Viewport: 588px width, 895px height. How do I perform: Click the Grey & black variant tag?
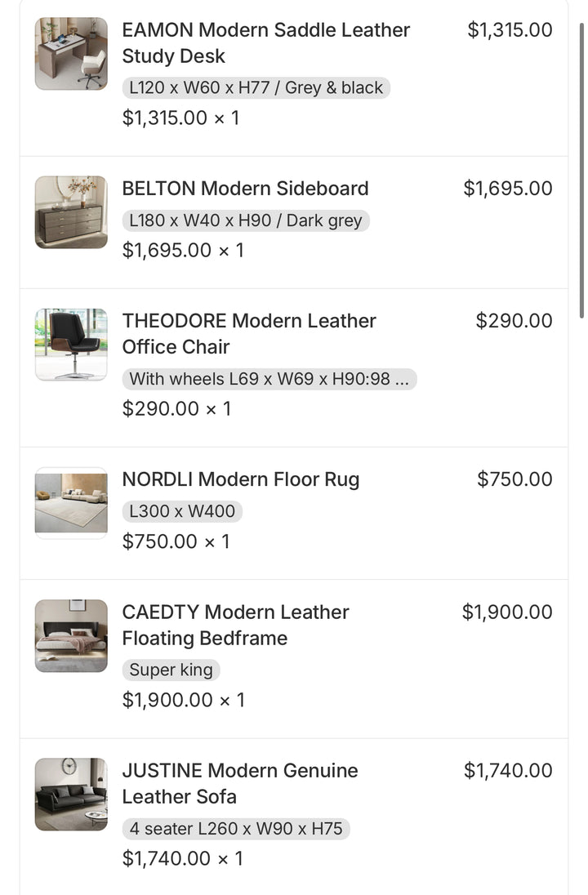click(256, 87)
